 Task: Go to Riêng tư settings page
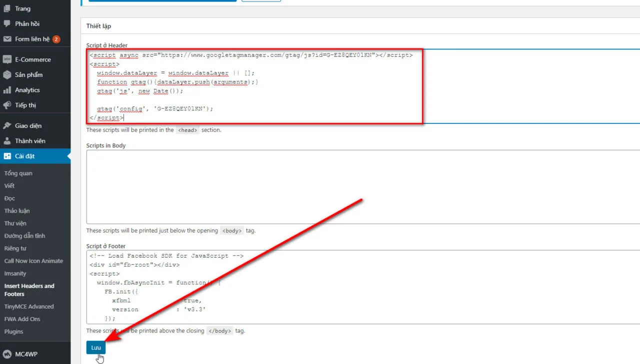[x=15, y=248]
